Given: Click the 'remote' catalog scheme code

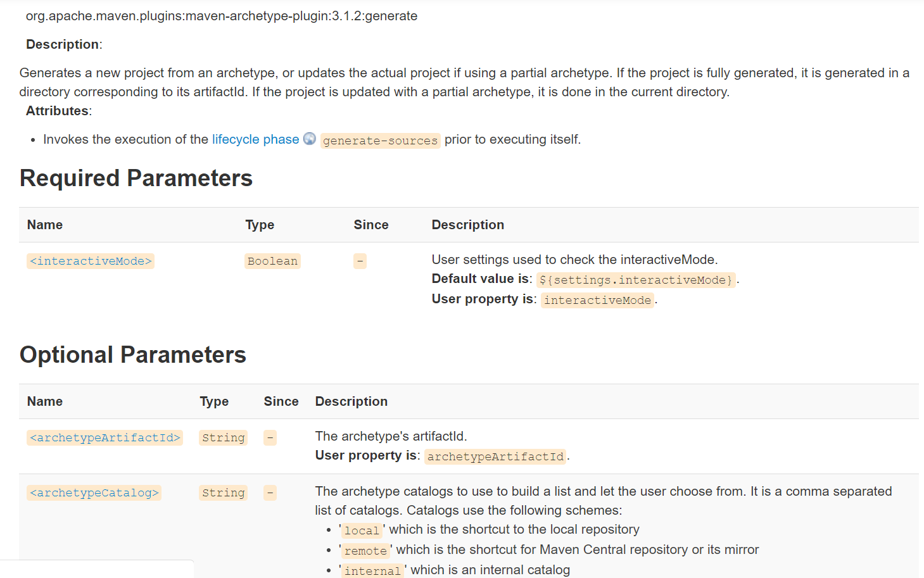Looking at the screenshot, I should [365, 551].
